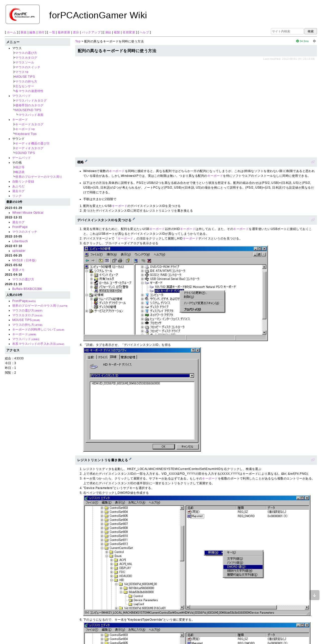Follow the Top breadcrumb link

click(78, 41)
